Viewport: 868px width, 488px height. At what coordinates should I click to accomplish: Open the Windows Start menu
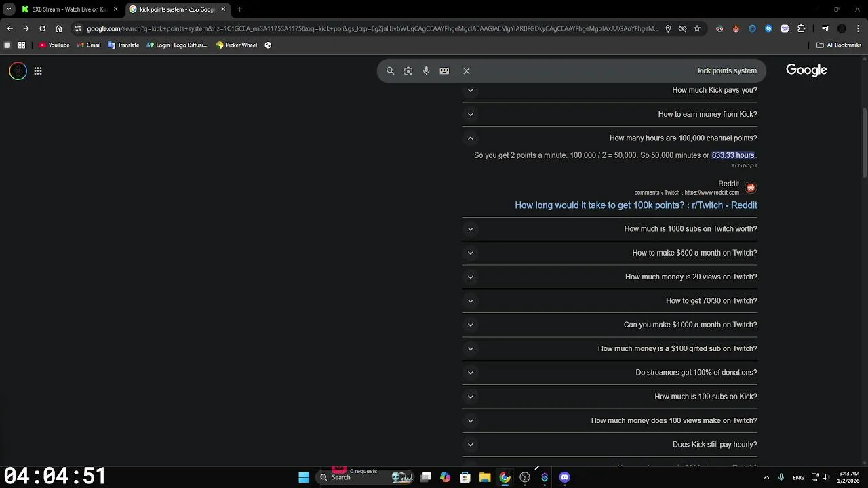coord(304,477)
